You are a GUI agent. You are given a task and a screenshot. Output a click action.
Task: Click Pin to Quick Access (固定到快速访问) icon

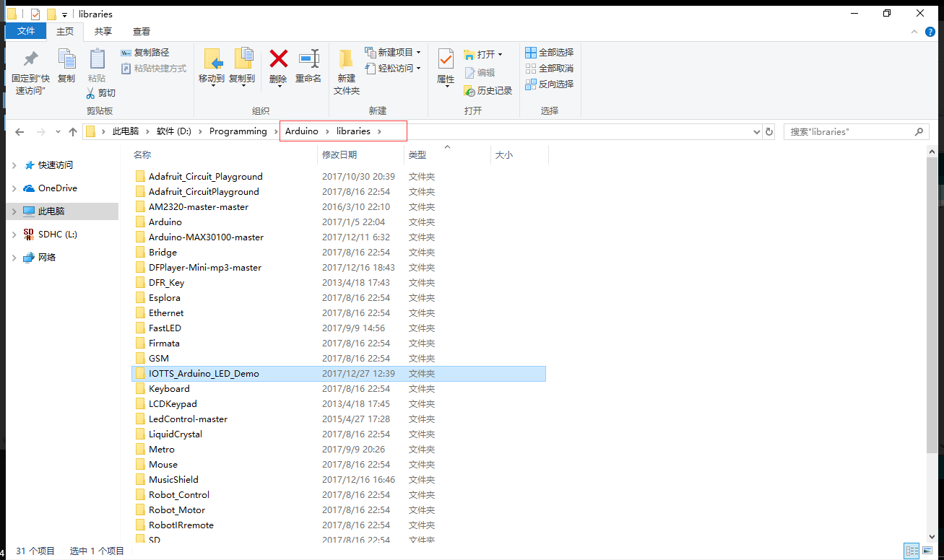tap(30, 59)
